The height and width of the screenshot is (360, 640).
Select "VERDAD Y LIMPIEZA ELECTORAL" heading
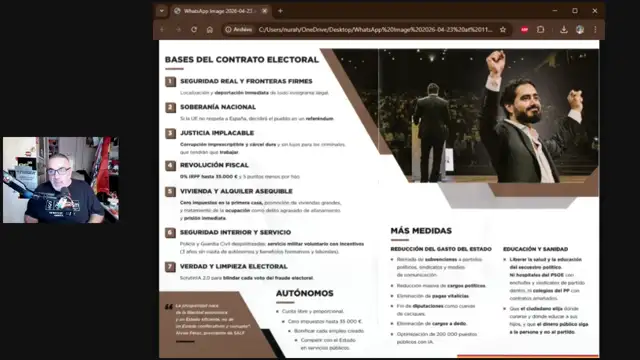click(x=234, y=267)
